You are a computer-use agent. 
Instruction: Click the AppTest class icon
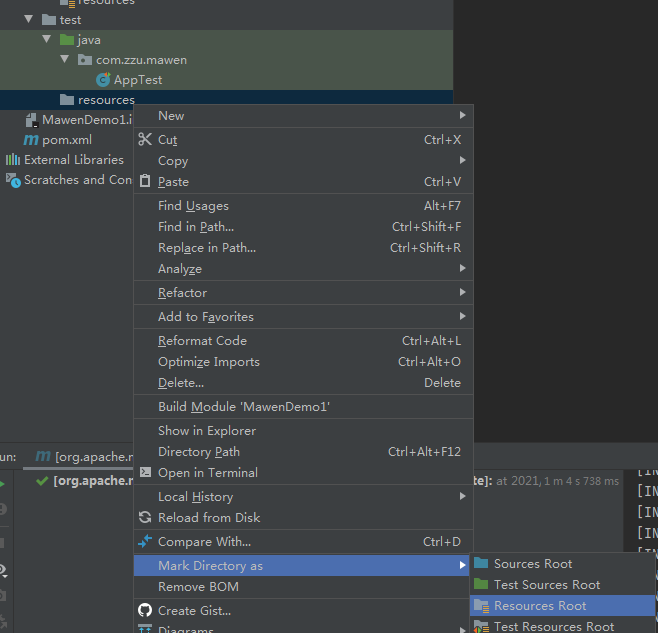pos(103,79)
